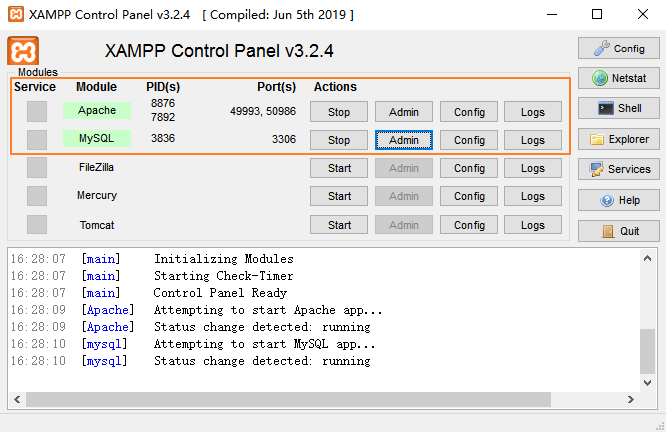Click the Service column header
The image size is (666, 432).
(x=35, y=87)
